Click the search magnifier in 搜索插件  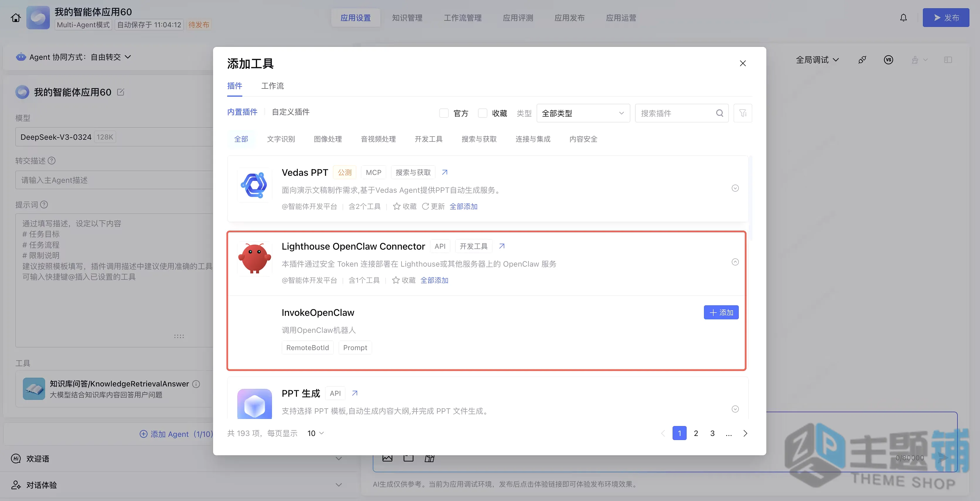click(x=719, y=113)
